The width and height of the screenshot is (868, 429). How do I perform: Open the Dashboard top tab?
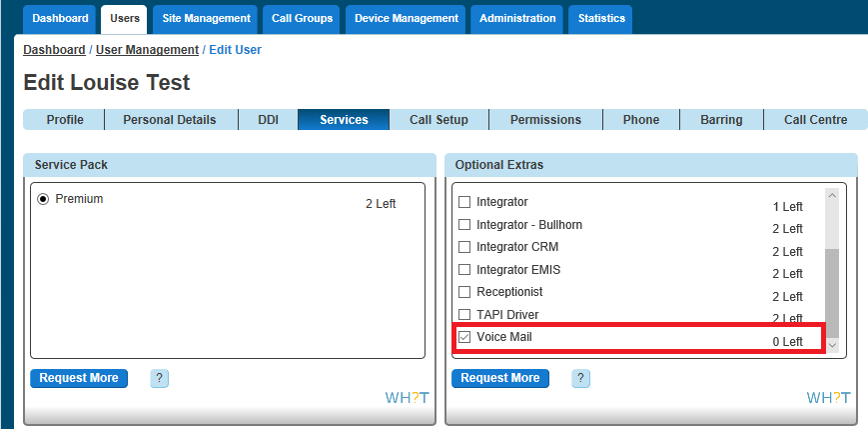click(x=60, y=18)
